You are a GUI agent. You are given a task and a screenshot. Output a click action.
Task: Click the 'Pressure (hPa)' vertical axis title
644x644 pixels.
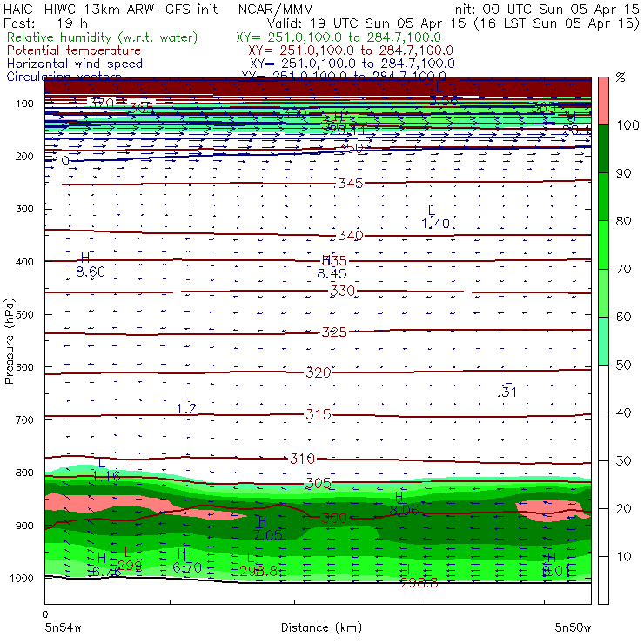point(10,341)
